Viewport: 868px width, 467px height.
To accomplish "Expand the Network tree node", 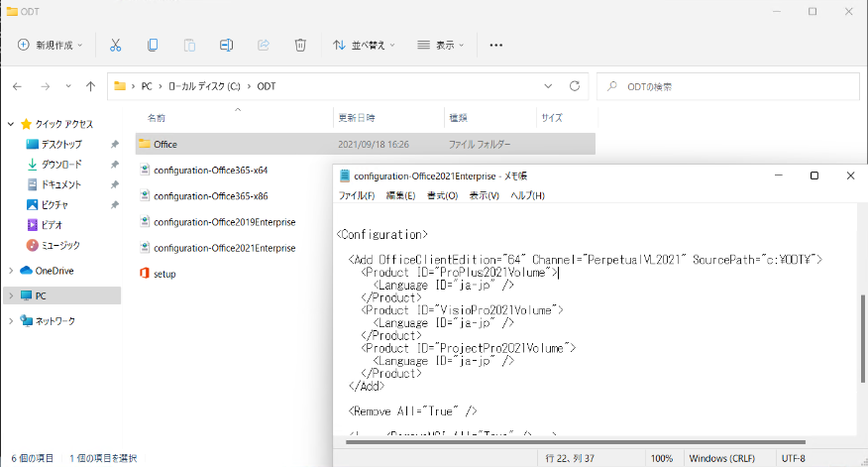I will [11, 320].
